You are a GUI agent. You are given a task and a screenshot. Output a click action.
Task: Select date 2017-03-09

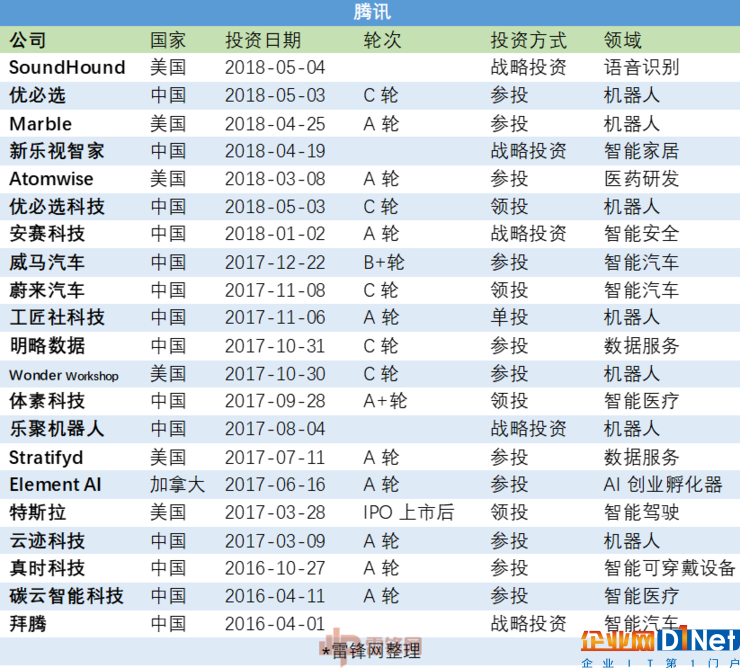275,541
